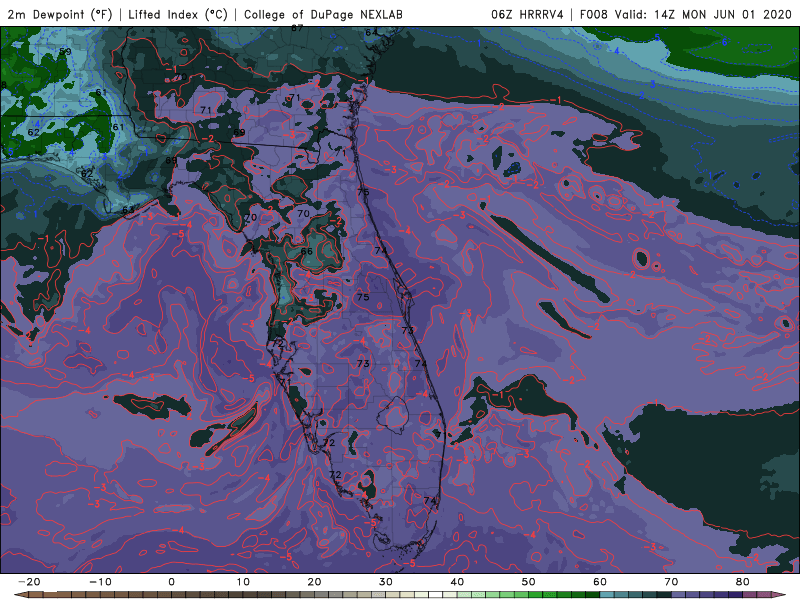Click the '10' label on the color scale
The image size is (800, 600).
point(243,582)
